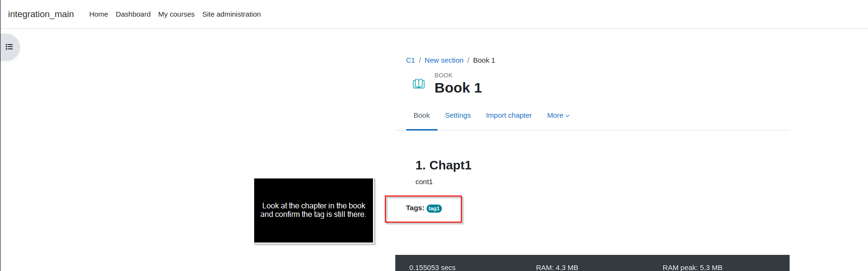
Task: Click the tag1 tag badge
Action: [434, 208]
